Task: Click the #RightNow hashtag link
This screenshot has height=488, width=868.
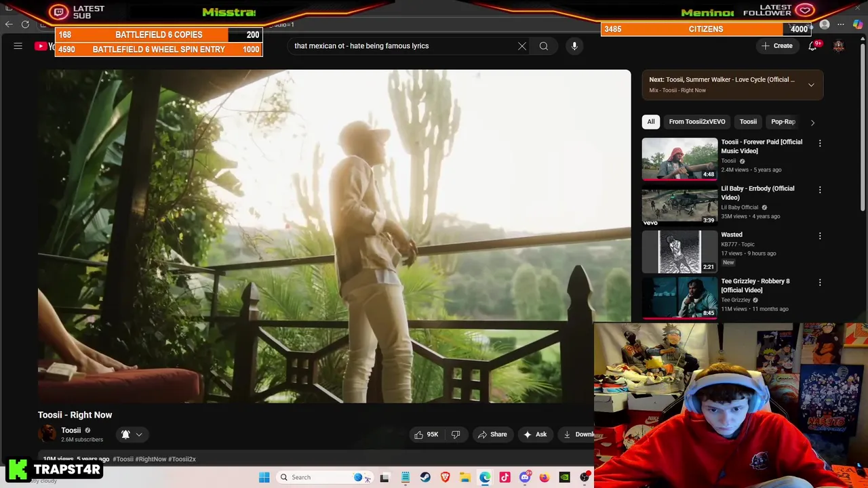Action: coord(151,459)
